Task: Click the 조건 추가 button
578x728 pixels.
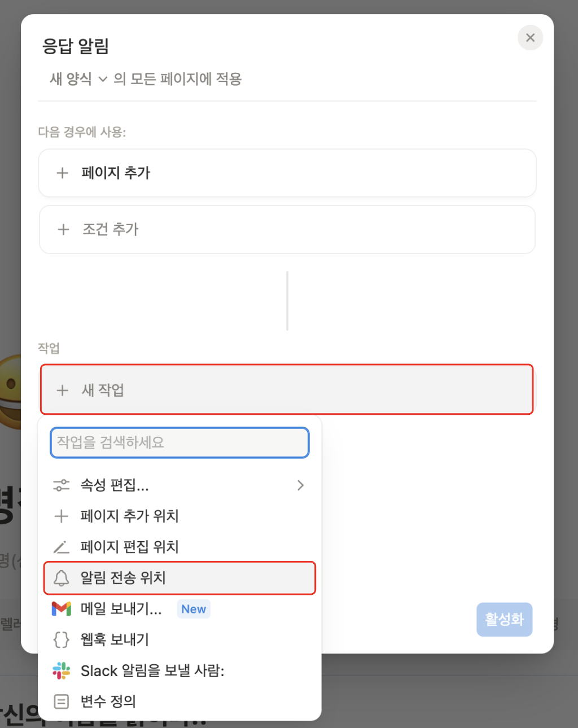Action: click(287, 229)
